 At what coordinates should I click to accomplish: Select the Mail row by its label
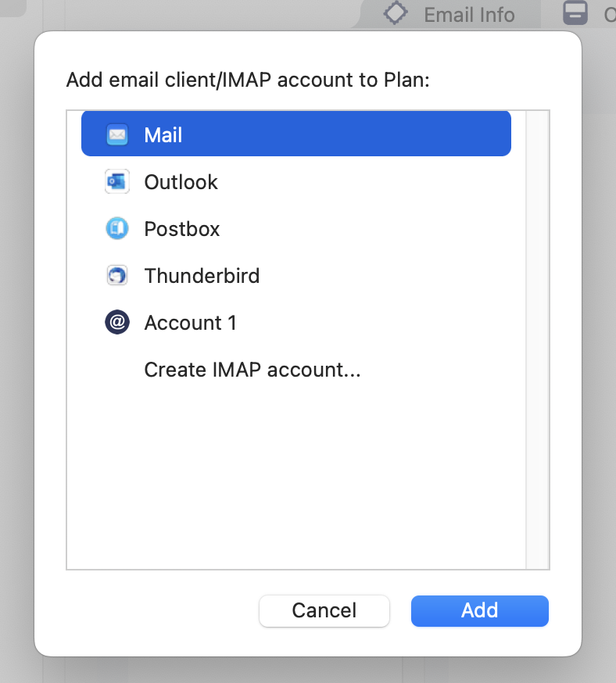tap(163, 135)
